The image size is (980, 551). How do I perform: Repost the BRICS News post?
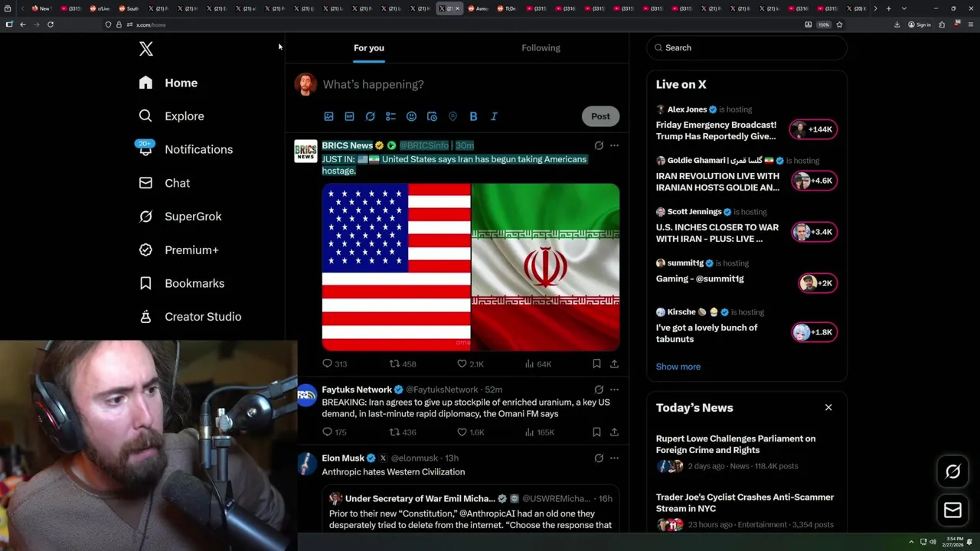point(403,364)
